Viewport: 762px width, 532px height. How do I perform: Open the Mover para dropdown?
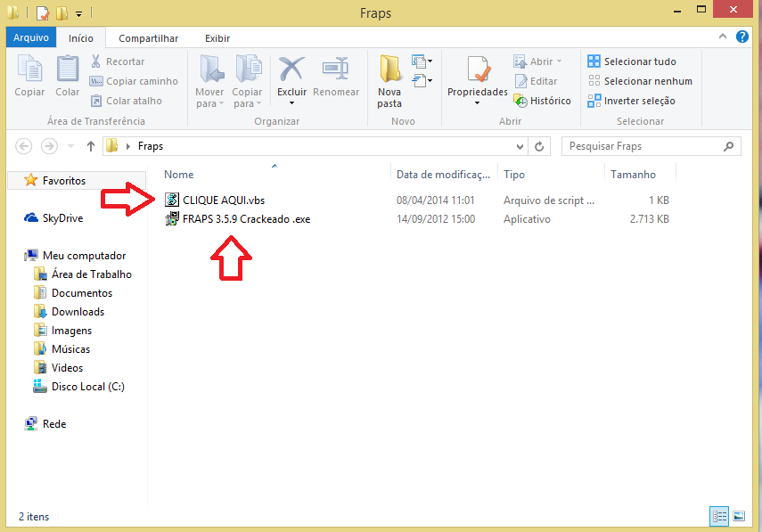(210, 98)
